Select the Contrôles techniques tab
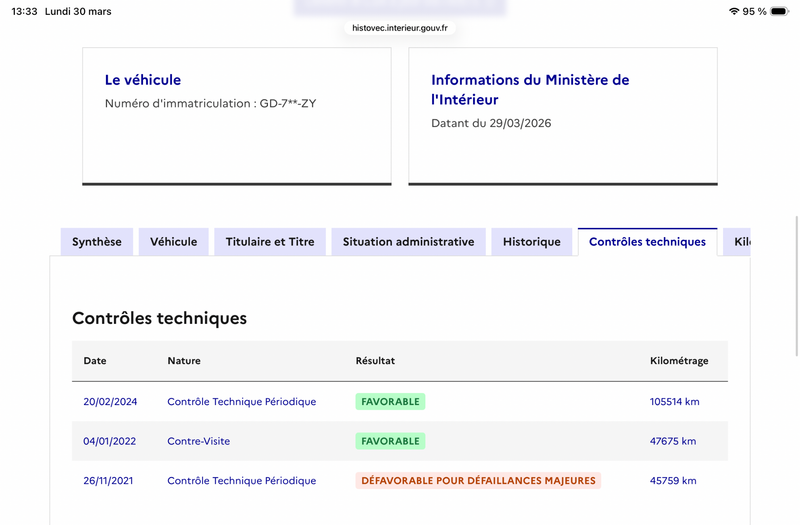 pyautogui.click(x=647, y=242)
